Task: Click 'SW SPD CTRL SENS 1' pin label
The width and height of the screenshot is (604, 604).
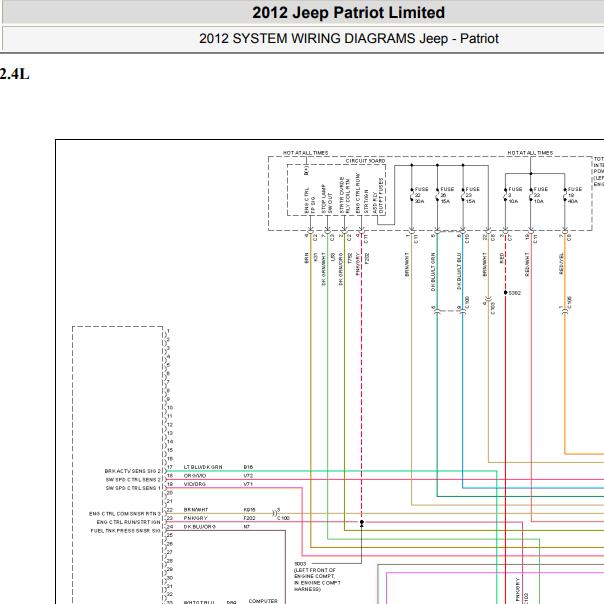Action: click(133, 488)
